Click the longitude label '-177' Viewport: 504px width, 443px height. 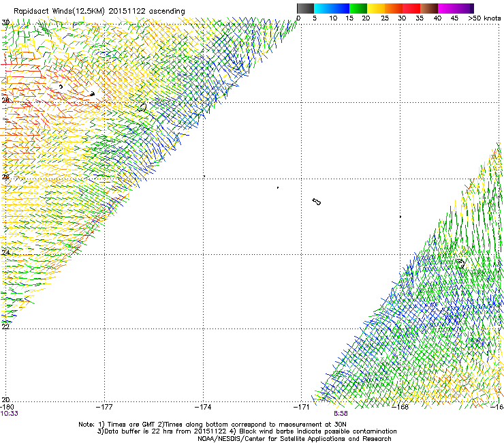pos(104,407)
